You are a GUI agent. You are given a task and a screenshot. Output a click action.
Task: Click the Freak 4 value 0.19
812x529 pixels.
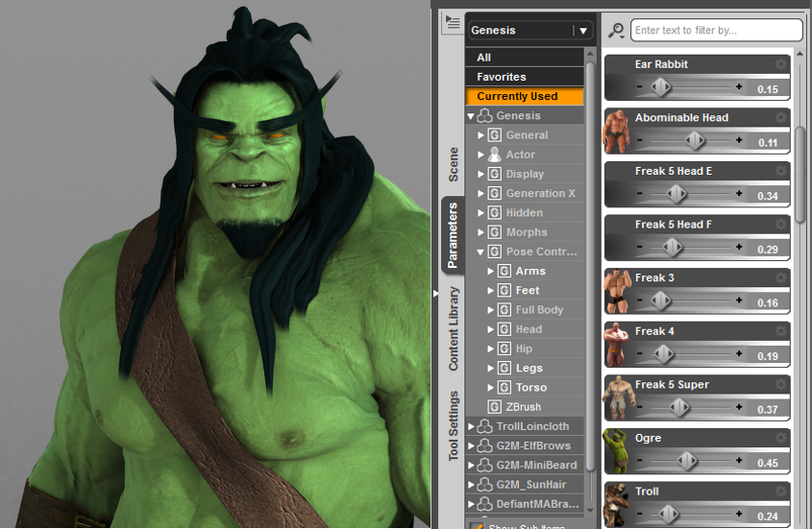pos(768,356)
